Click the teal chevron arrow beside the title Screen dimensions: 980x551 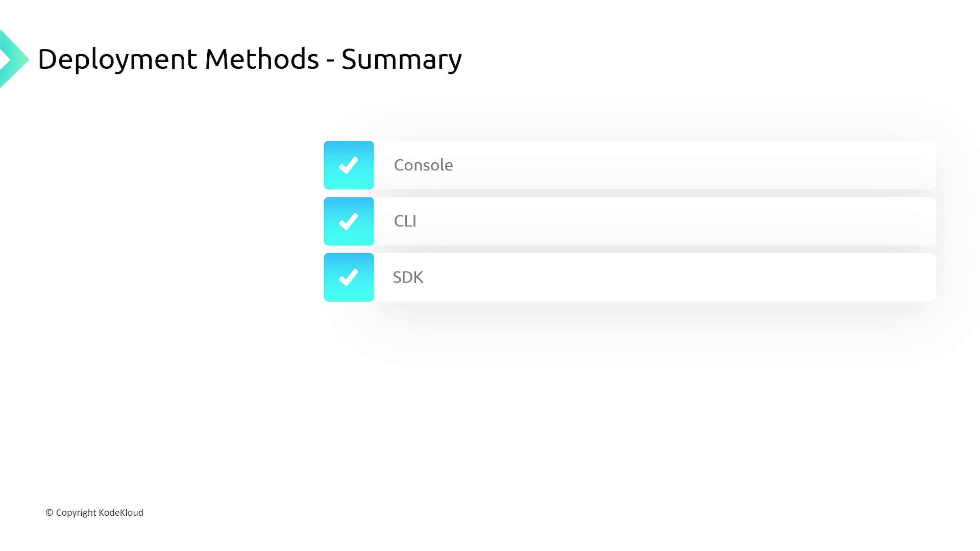pyautogui.click(x=13, y=59)
